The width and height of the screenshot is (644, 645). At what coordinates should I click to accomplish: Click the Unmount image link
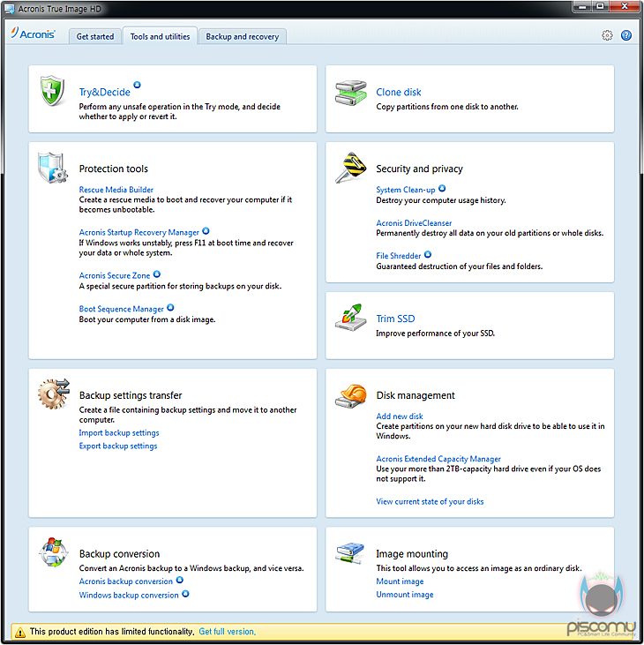(405, 595)
